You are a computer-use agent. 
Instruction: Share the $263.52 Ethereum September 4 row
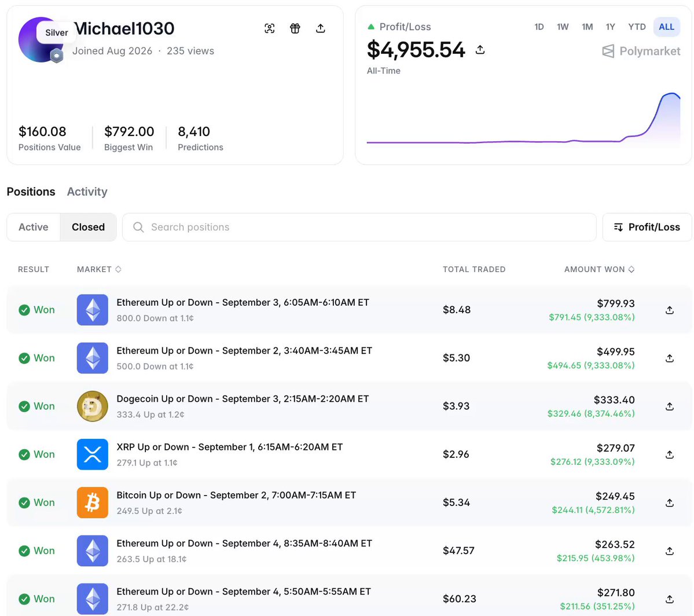click(670, 551)
